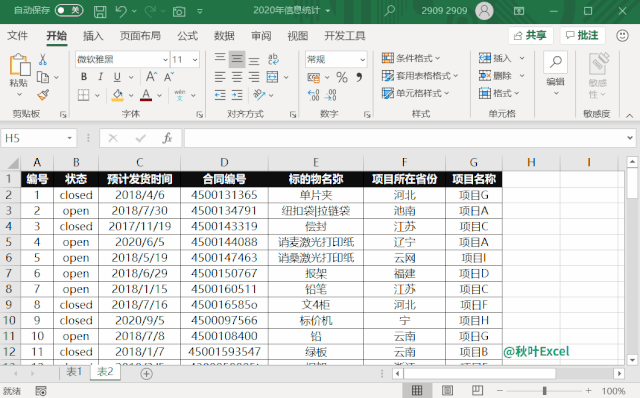This screenshot has width=640, height=398.
Task: Click the 格式 cells button
Action: coord(499,93)
